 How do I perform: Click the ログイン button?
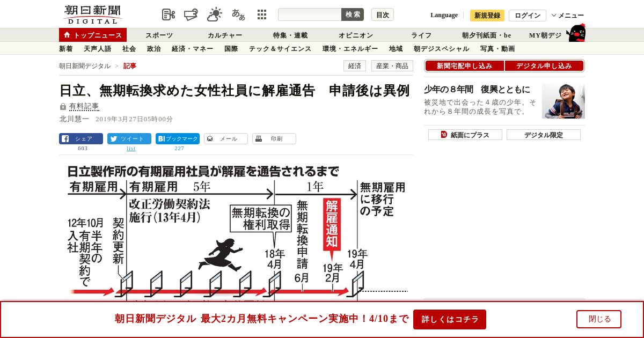tap(528, 16)
